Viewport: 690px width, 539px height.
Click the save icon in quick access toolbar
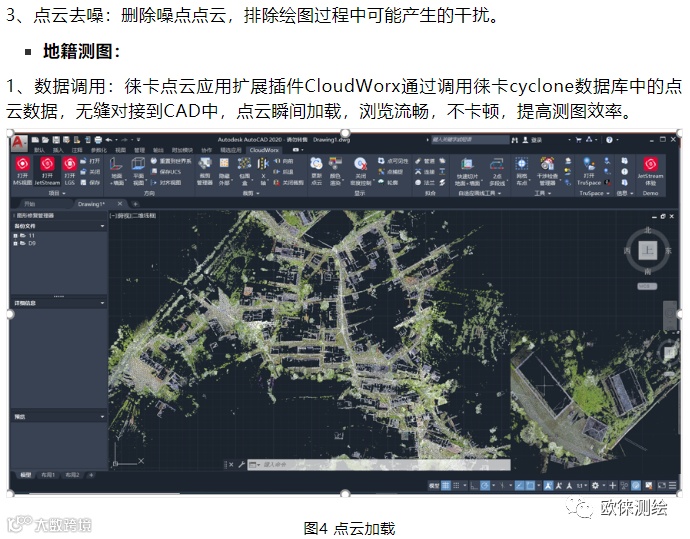56,140
